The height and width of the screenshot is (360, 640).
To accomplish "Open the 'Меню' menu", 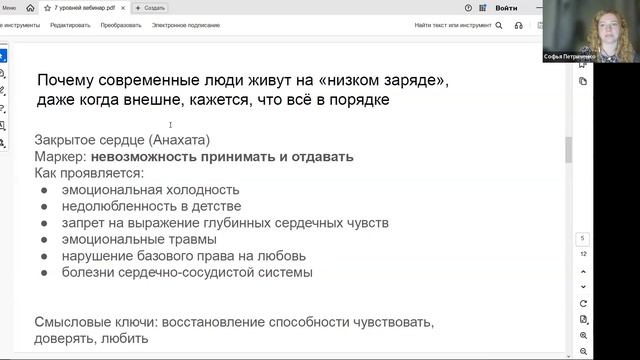I will point(9,8).
